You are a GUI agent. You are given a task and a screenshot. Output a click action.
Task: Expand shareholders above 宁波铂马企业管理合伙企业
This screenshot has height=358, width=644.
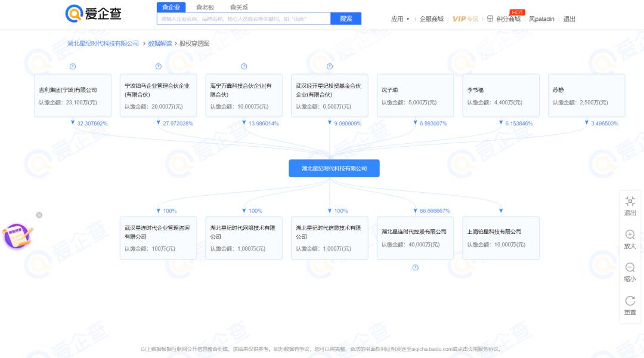158,66
